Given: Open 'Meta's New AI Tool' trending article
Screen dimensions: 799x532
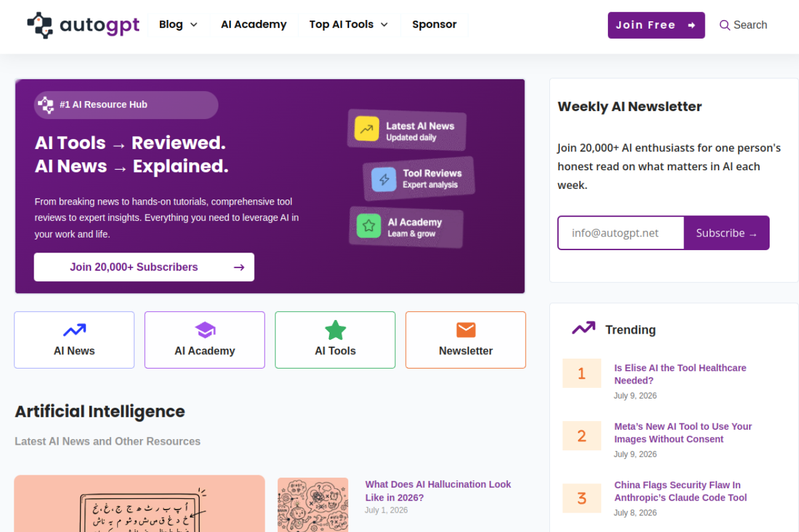Looking at the screenshot, I should pyautogui.click(x=683, y=433).
